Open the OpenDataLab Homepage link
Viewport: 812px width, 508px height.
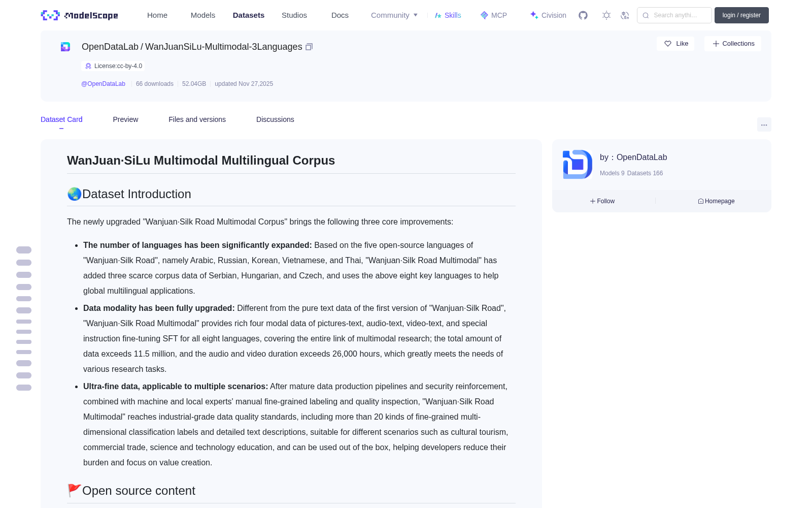tap(716, 201)
